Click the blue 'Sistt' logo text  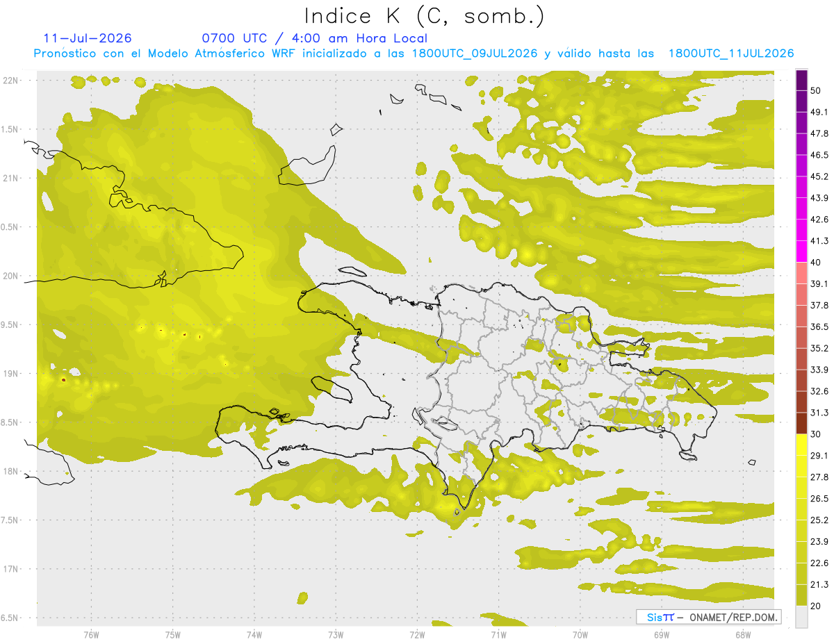(x=660, y=617)
